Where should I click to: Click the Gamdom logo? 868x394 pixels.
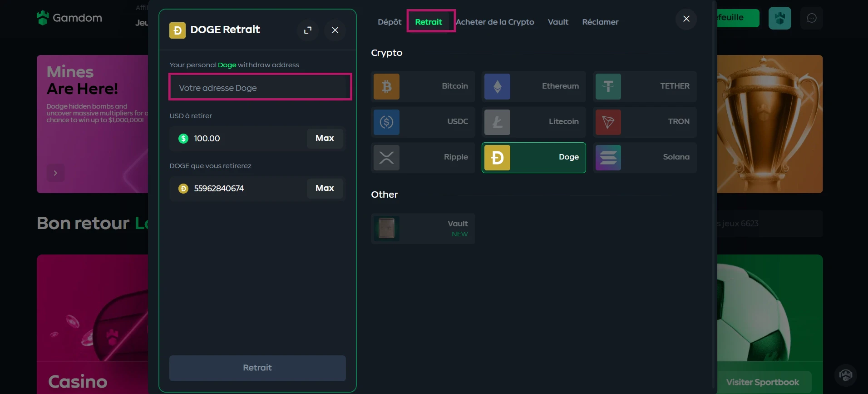pos(69,18)
